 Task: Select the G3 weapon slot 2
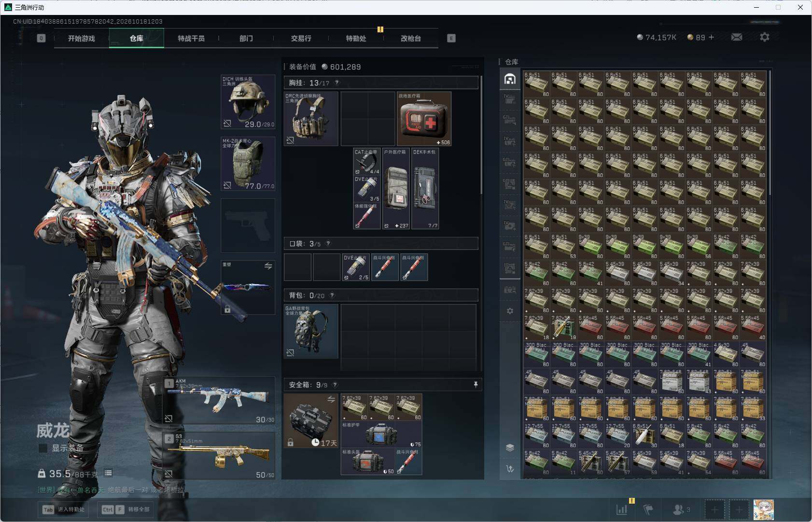coord(220,455)
